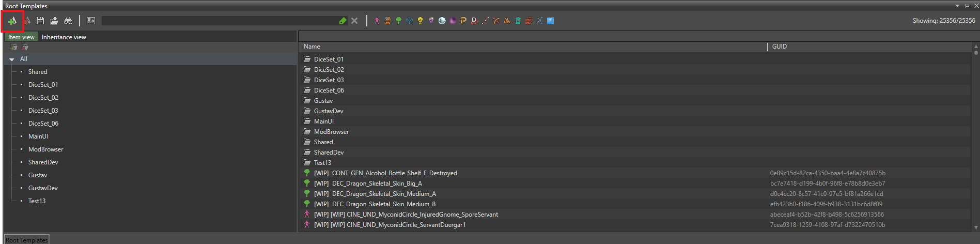Screen dimensions: 980x244
Task: Click the delete template icon beside the plus
Action: [x=27, y=21]
